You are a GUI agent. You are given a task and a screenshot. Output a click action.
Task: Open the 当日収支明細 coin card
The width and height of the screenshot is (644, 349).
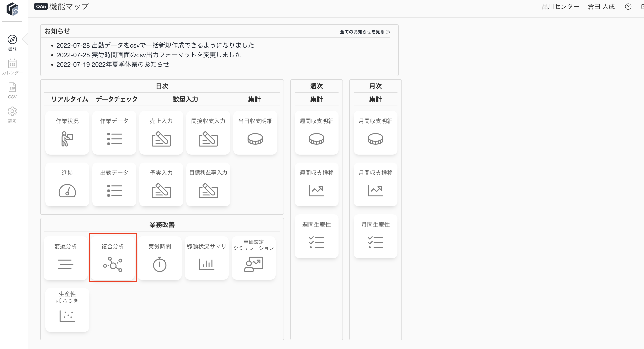coord(255,133)
